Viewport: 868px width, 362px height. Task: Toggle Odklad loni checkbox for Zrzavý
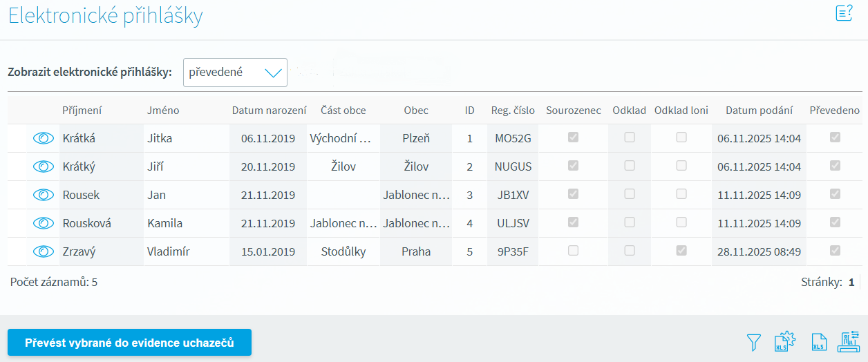[681, 251]
